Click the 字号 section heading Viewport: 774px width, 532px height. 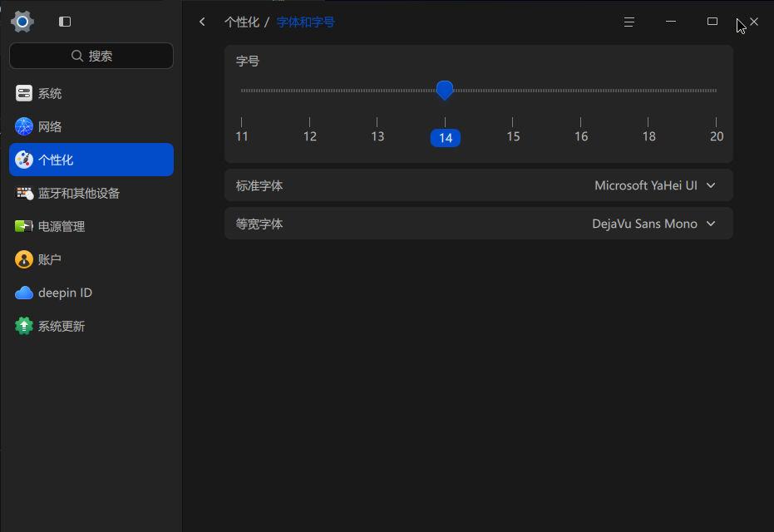point(248,62)
